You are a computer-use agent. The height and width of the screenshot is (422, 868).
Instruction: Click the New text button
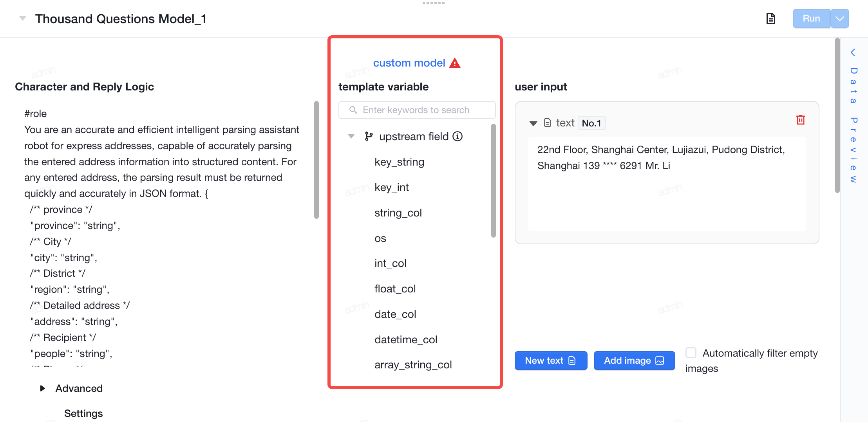tap(551, 361)
